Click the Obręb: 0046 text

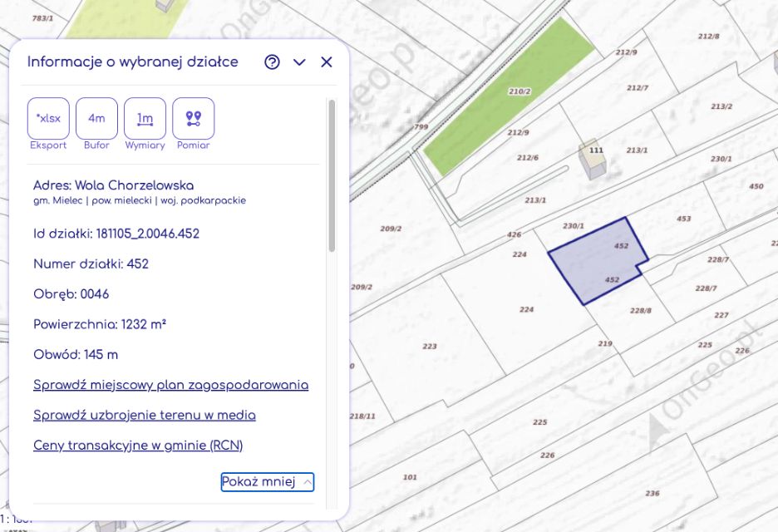click(71, 294)
